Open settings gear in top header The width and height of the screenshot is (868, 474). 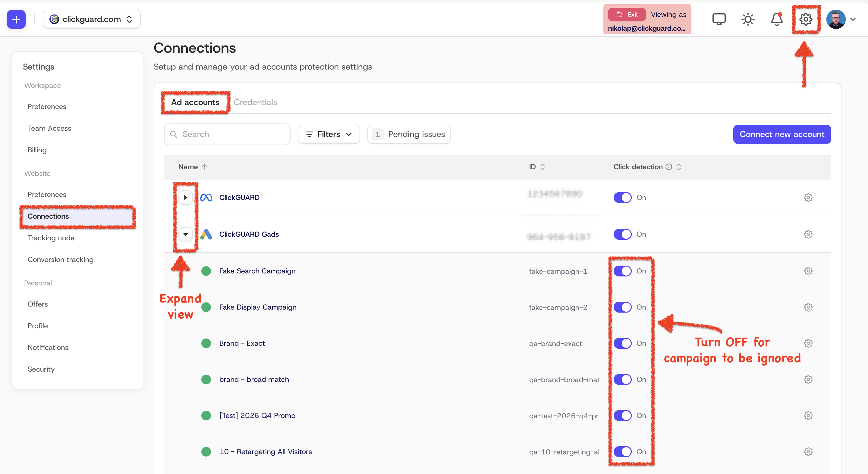click(x=806, y=19)
